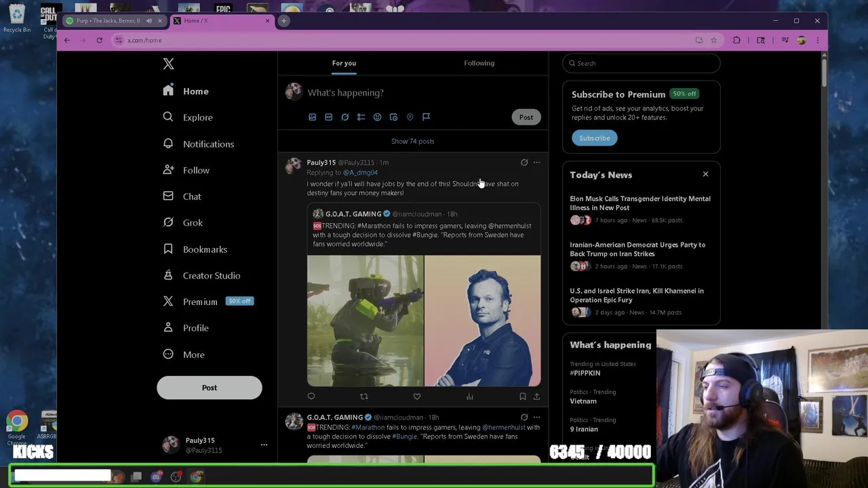Switch to the For you tab
The height and width of the screenshot is (488, 868).
click(344, 63)
